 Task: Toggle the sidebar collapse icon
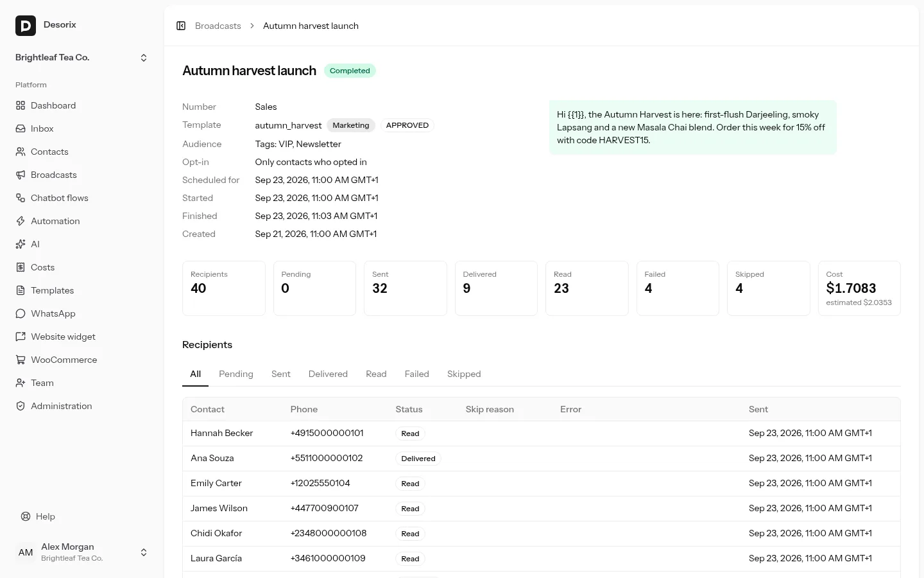pyautogui.click(x=181, y=26)
